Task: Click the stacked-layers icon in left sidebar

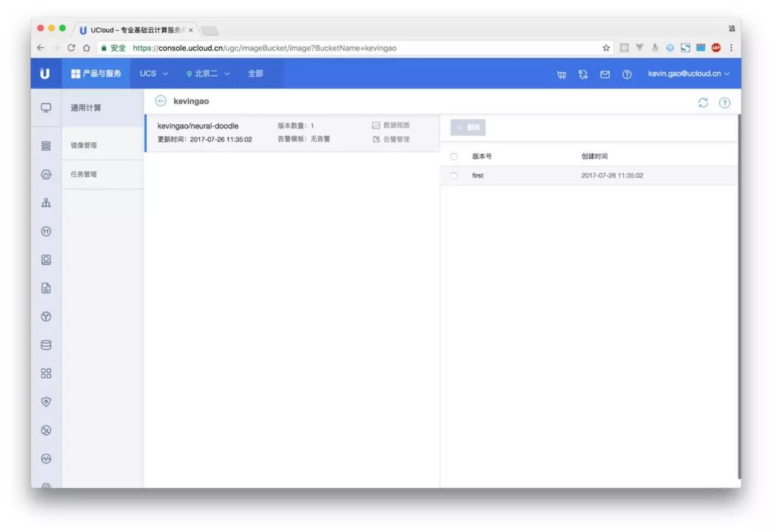Action: pos(46,146)
